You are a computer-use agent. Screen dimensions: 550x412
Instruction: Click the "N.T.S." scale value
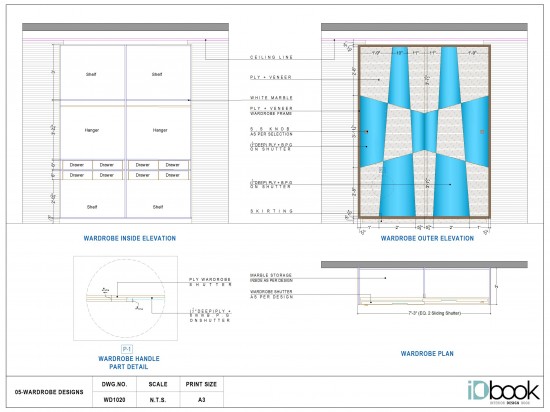[158, 400]
